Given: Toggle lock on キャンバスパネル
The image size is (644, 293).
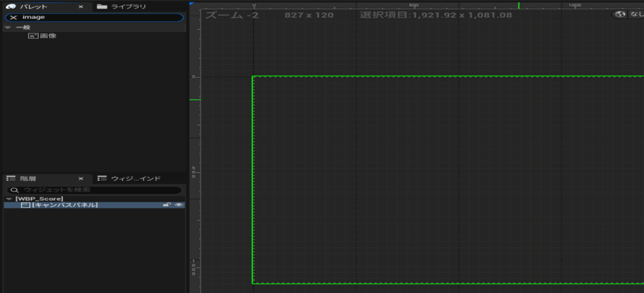Looking at the screenshot, I should click(x=167, y=205).
